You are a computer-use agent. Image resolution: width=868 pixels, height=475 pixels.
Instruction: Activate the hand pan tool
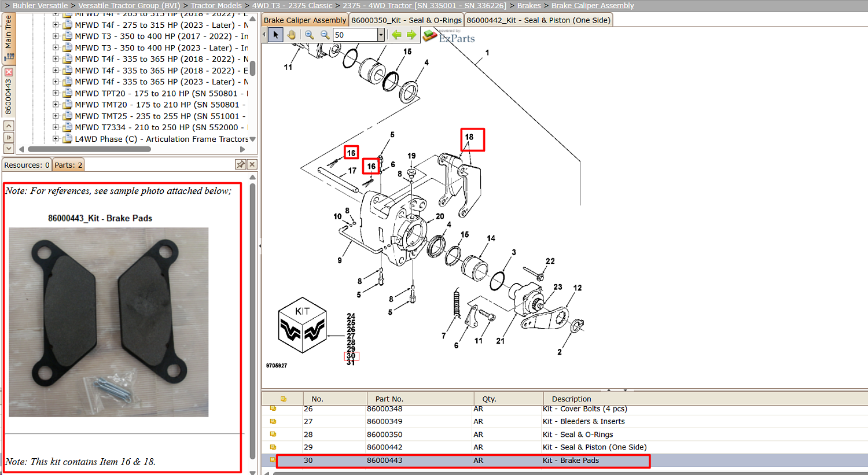291,35
